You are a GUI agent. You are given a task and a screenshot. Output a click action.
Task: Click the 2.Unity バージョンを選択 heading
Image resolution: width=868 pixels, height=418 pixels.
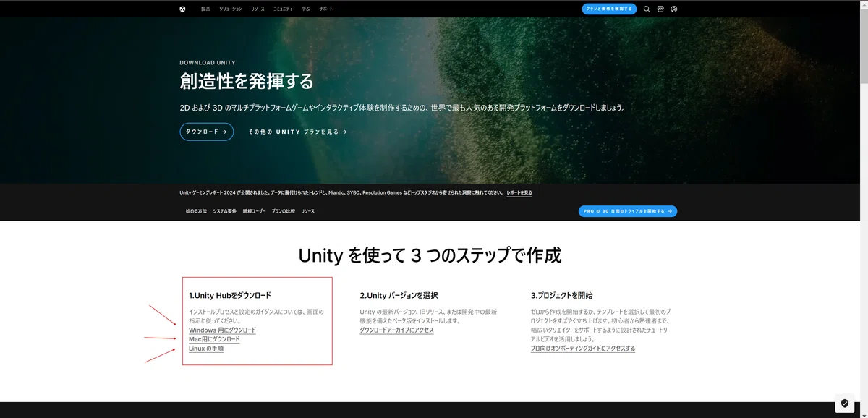click(399, 296)
